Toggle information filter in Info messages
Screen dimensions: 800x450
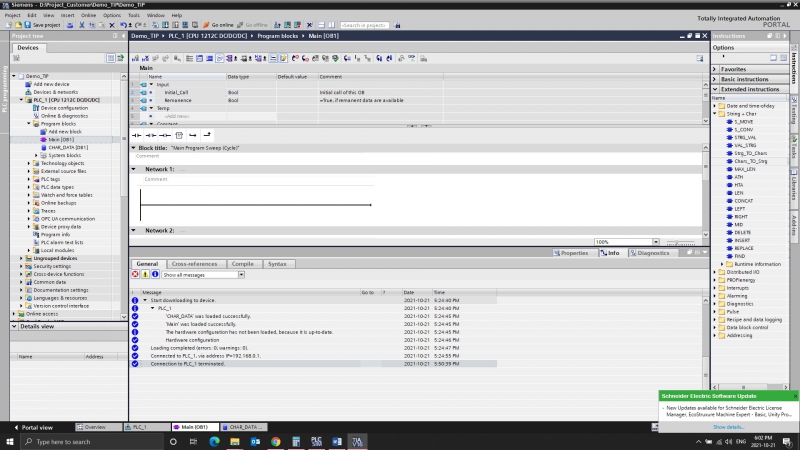click(x=155, y=274)
